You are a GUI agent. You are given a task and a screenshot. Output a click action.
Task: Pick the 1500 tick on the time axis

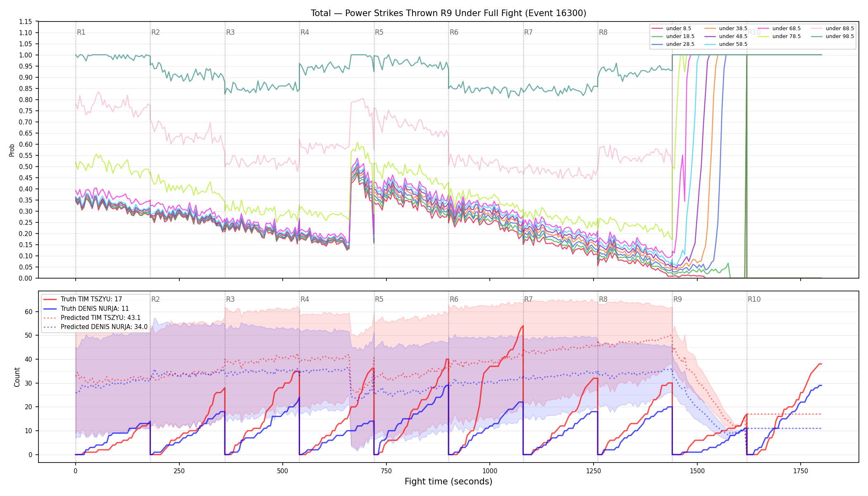click(697, 471)
